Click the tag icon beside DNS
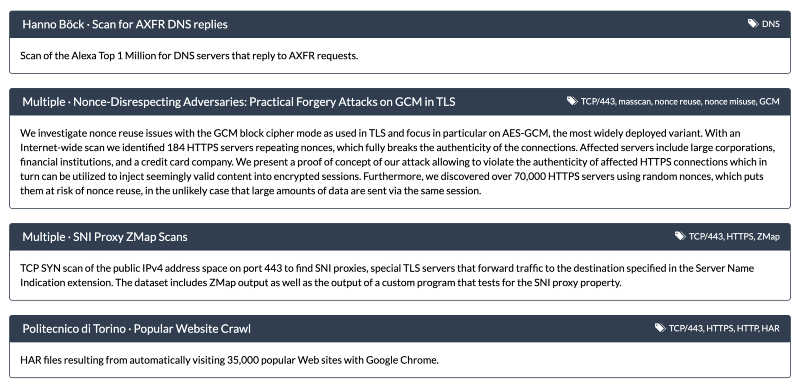 [753, 23]
